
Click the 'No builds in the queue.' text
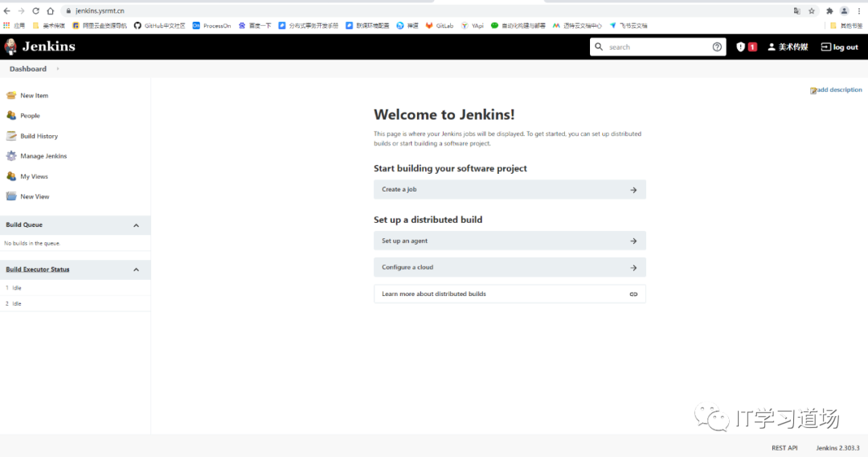point(32,243)
